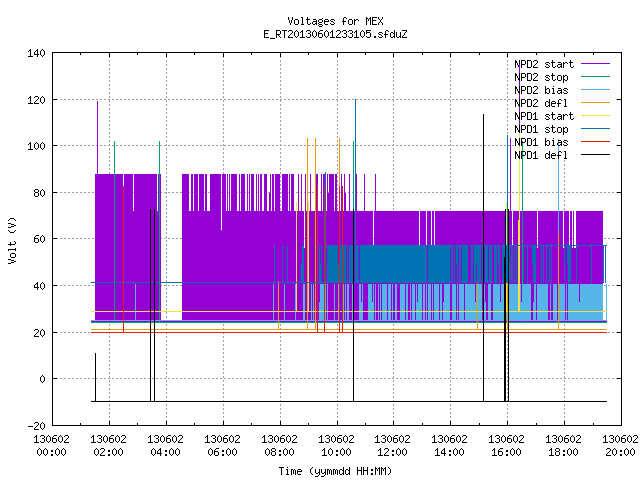This screenshot has width=640, height=480.
Task: Click the 100 y-axis tick label
Action: pos(36,146)
